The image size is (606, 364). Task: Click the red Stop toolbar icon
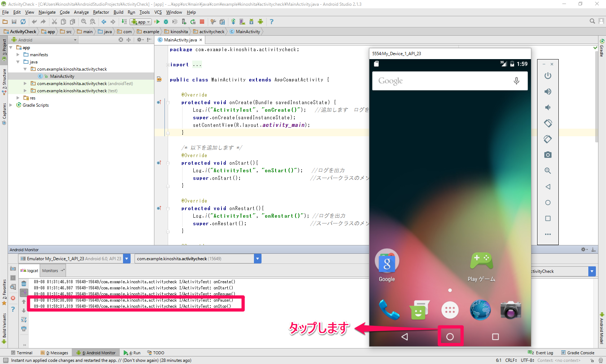[x=202, y=22]
